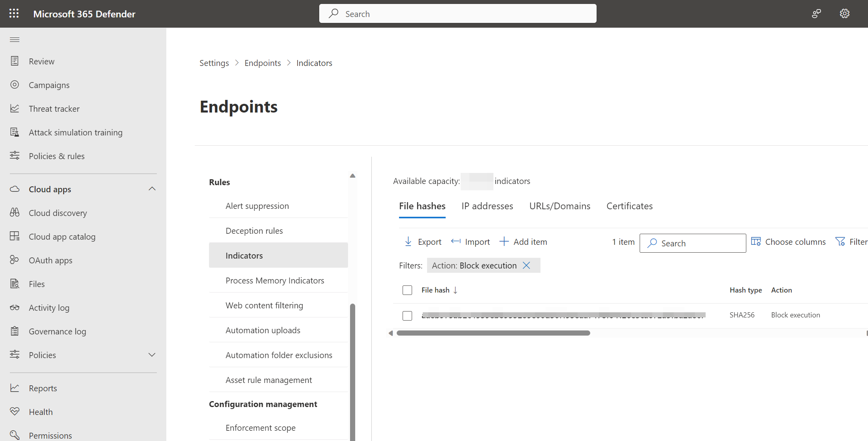Click the settings menu scroll-up arrow
The height and width of the screenshot is (441, 868).
tap(352, 176)
